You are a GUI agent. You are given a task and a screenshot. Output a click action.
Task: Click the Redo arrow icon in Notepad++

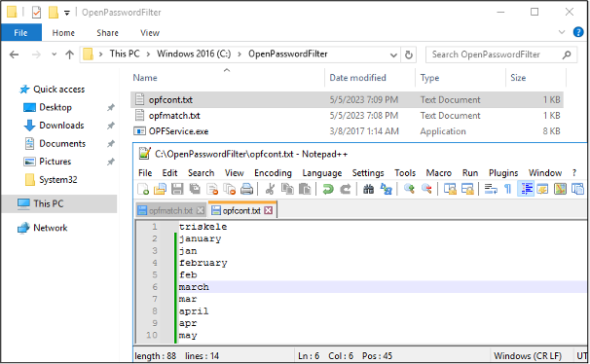pos(345,189)
